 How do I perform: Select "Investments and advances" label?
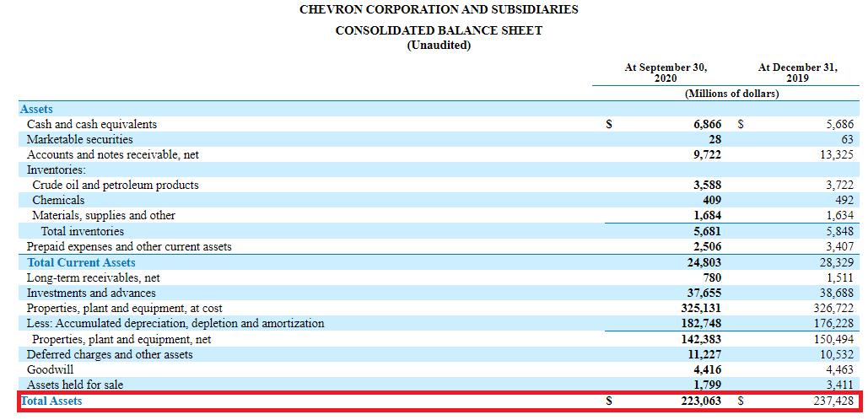91,293
